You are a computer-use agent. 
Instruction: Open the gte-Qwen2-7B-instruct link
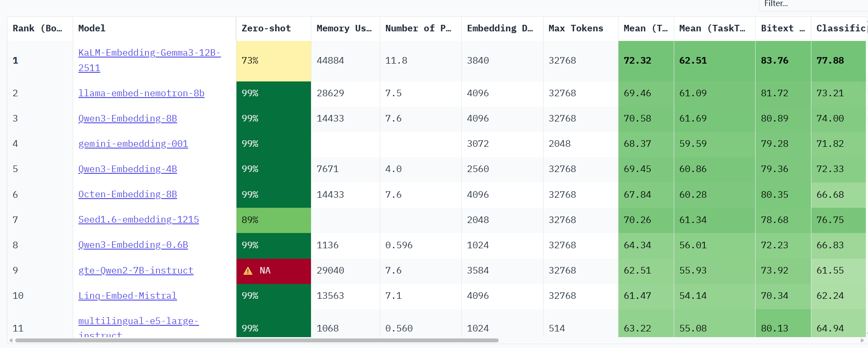click(135, 270)
